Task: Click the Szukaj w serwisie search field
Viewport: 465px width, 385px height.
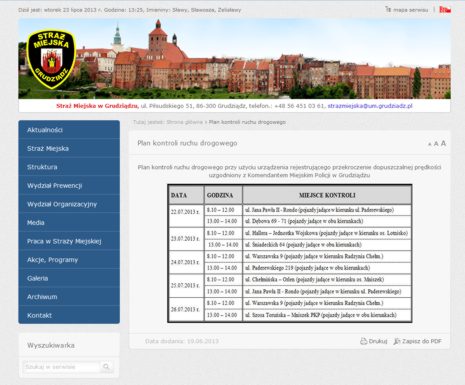Action: tap(62, 367)
